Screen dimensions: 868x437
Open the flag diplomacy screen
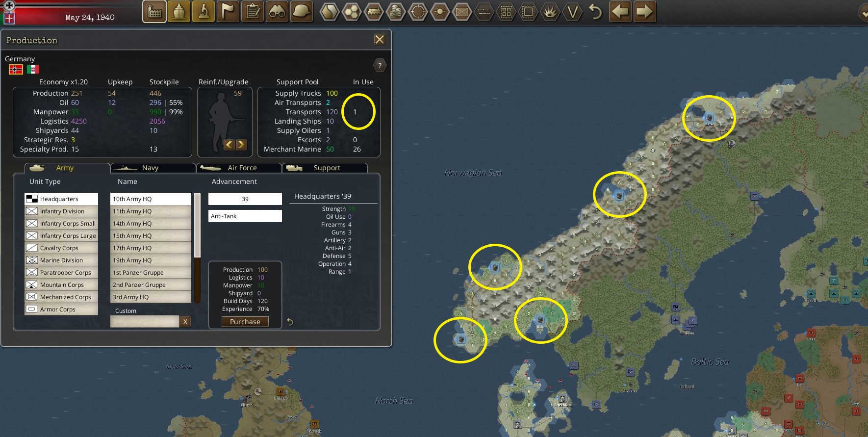click(228, 11)
